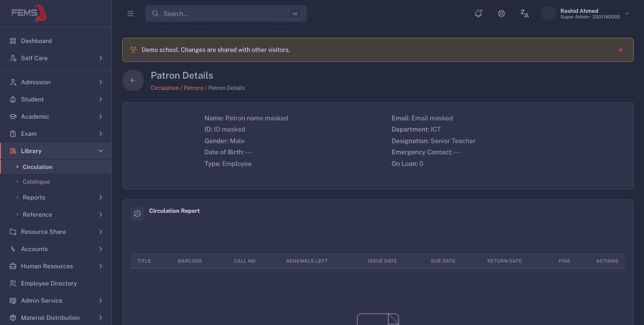
Task: Open the help lifebuoy icon
Action: tap(502, 13)
